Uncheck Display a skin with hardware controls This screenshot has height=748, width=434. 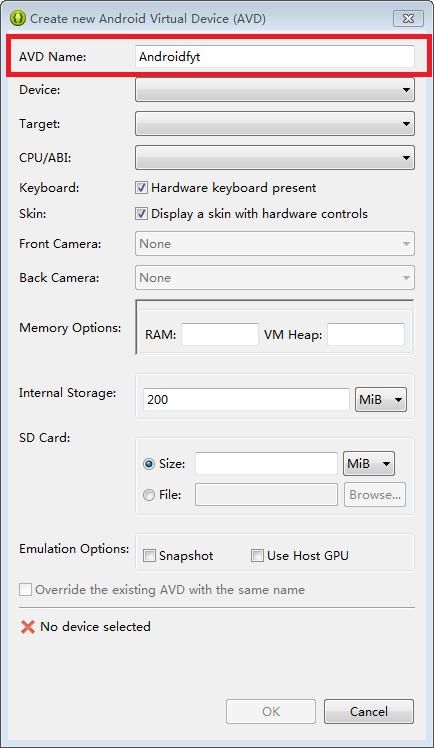(141, 213)
